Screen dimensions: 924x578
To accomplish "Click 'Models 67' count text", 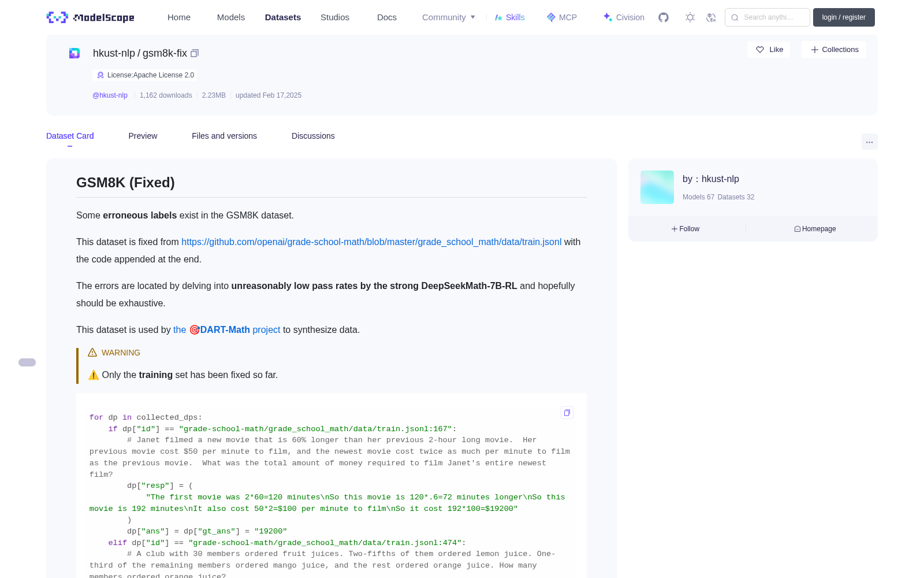I will [698, 197].
